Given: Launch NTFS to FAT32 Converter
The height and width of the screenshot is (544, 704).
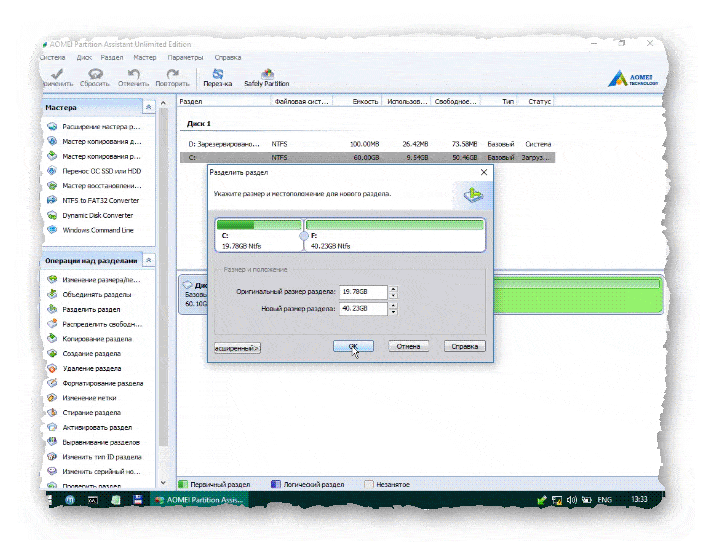Looking at the screenshot, I should pos(93,200).
